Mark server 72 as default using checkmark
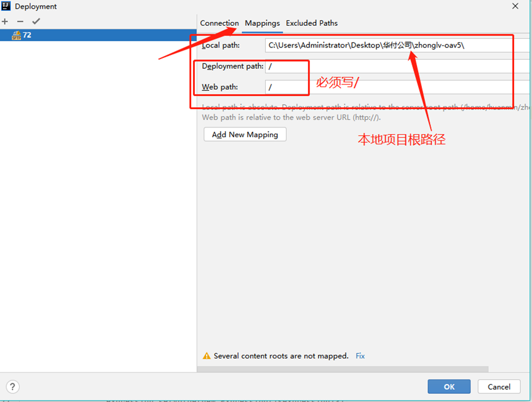This screenshot has width=532, height=402. [36, 20]
